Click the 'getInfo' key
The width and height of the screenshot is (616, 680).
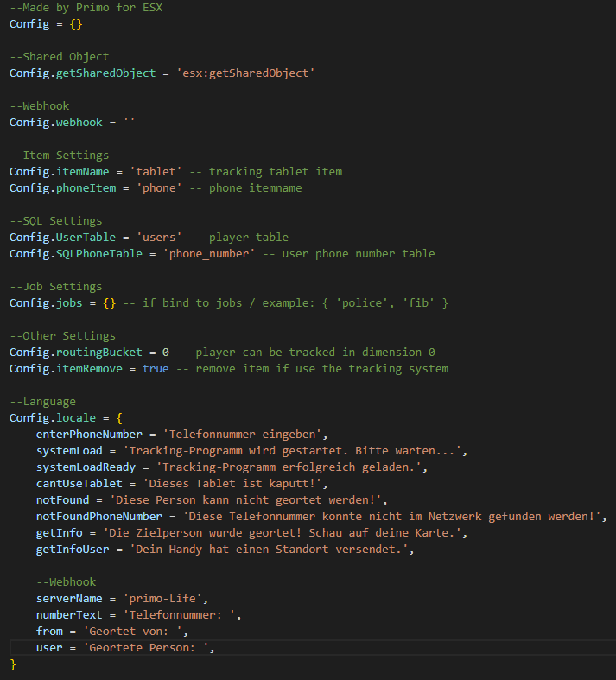point(59,533)
